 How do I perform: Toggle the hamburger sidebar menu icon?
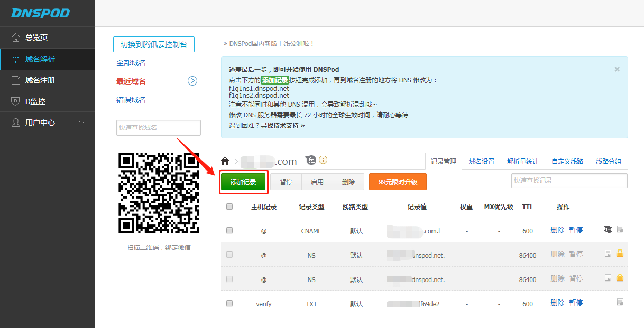tap(111, 13)
